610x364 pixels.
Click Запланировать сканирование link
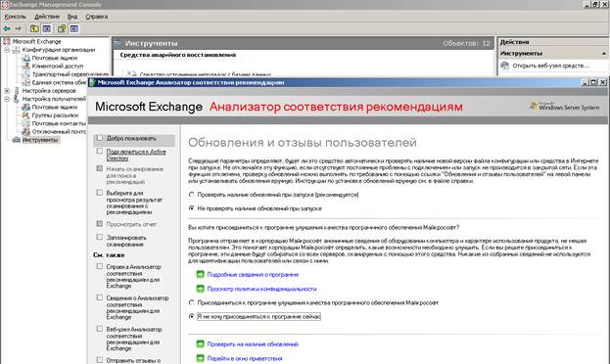pos(126,241)
